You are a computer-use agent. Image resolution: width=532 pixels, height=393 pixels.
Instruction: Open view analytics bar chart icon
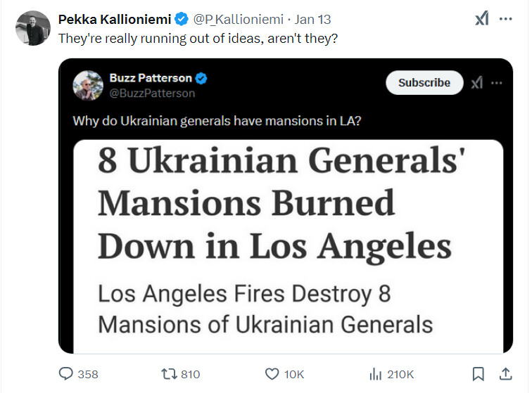click(375, 374)
